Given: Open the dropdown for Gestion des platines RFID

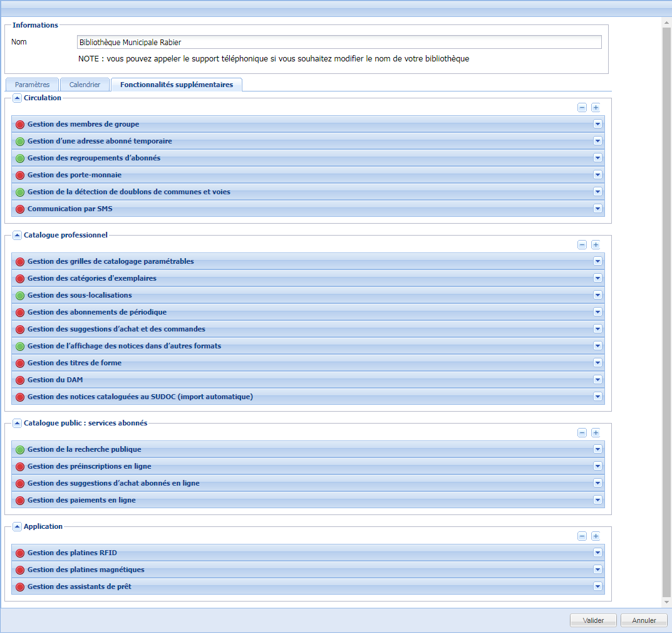Looking at the screenshot, I should (x=597, y=553).
